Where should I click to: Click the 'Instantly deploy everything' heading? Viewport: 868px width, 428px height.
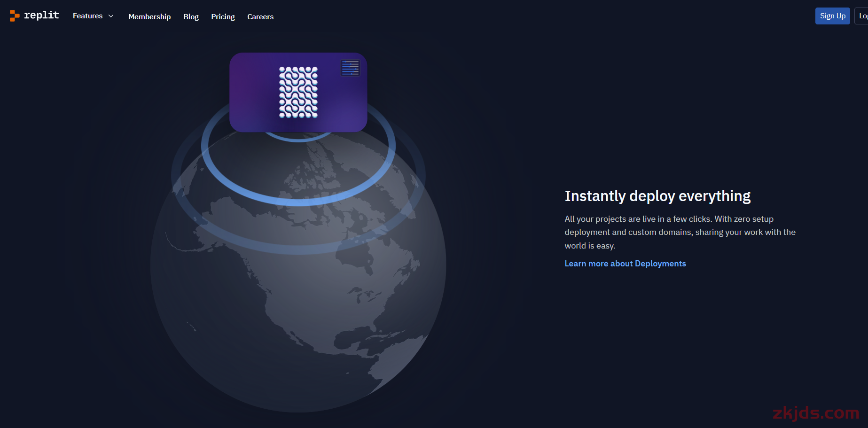657,196
